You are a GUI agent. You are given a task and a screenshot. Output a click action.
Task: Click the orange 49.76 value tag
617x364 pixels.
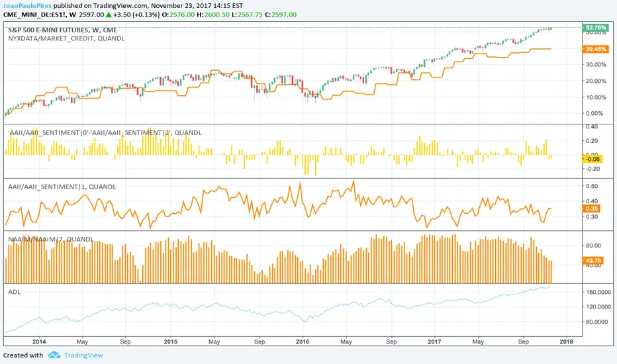point(593,261)
